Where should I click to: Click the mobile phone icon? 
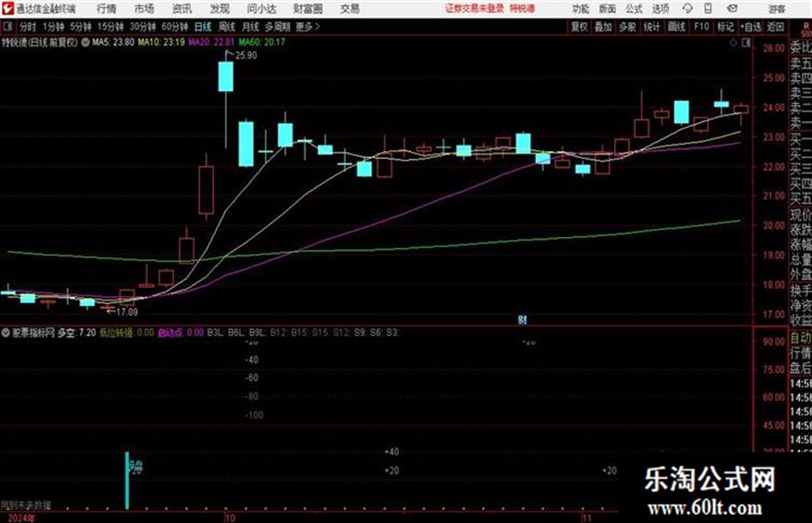(x=708, y=9)
